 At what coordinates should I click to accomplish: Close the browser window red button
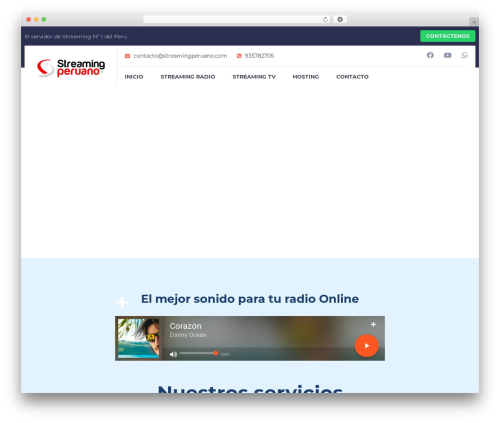[29, 20]
